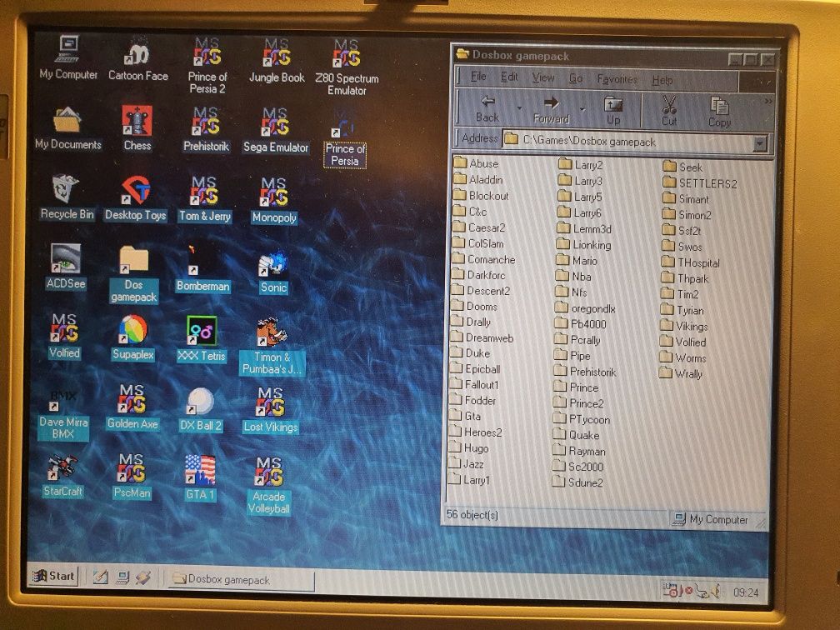Select the SETTLERS2 folder
This screenshot has height=630, width=840.
click(700, 182)
